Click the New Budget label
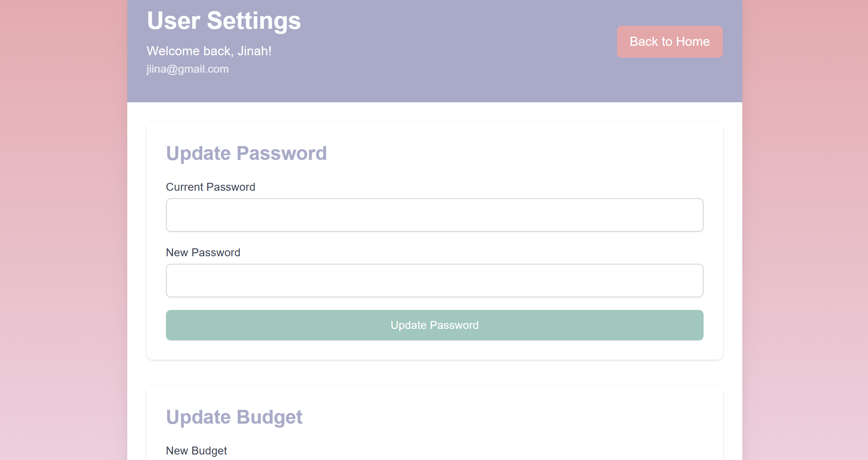868x460 pixels. 196,451
